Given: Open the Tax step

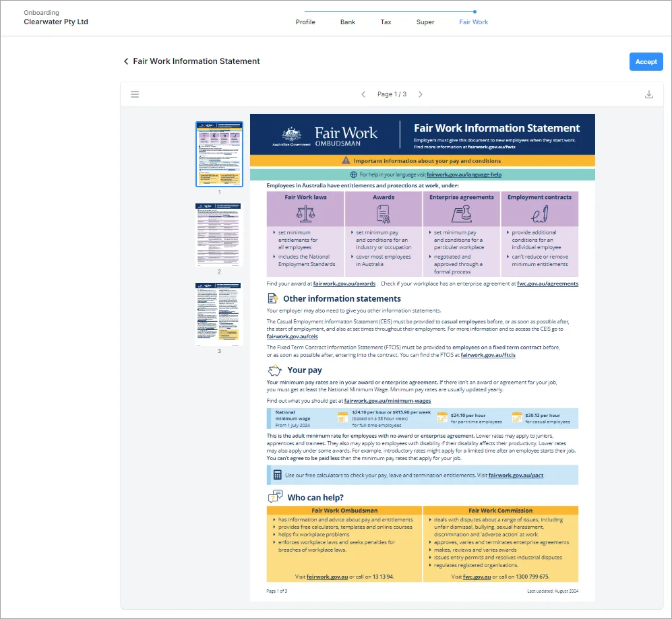Looking at the screenshot, I should point(386,22).
